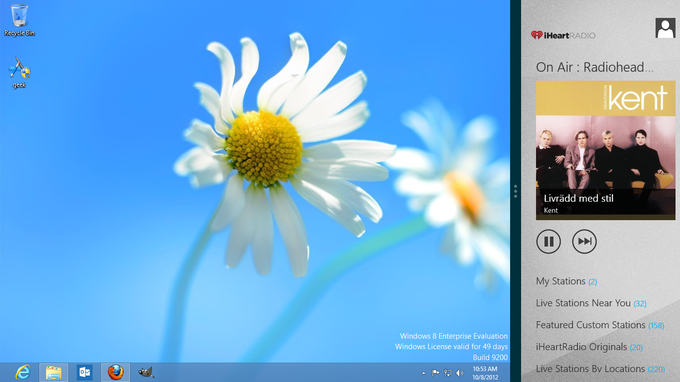680x382 pixels.
Task: Open Internet Explorer from the taskbar
Action: [23, 372]
